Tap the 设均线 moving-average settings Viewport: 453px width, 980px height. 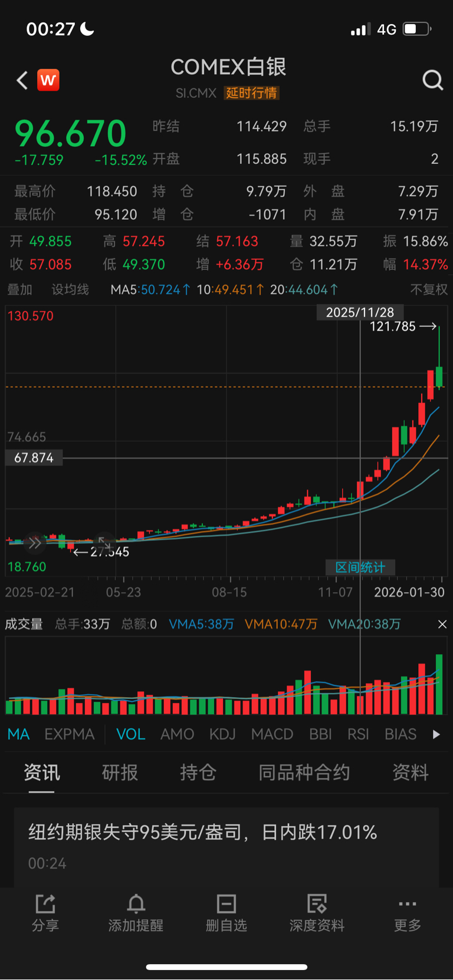70,289
